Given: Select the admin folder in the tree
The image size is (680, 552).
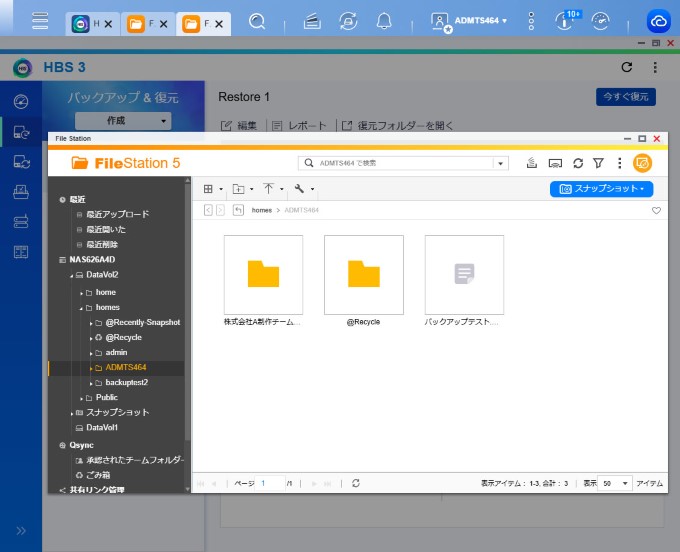Looking at the screenshot, I should (116, 353).
